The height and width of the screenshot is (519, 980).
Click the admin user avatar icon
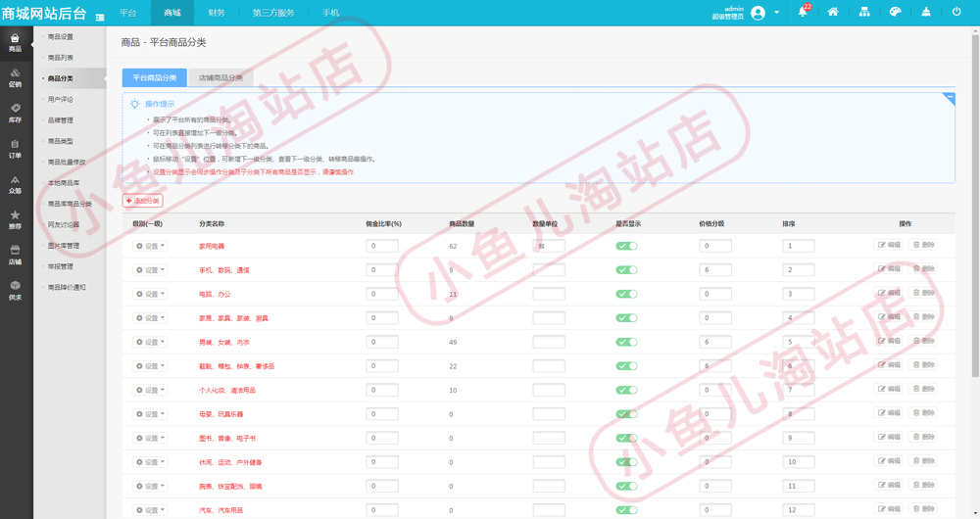coord(758,13)
